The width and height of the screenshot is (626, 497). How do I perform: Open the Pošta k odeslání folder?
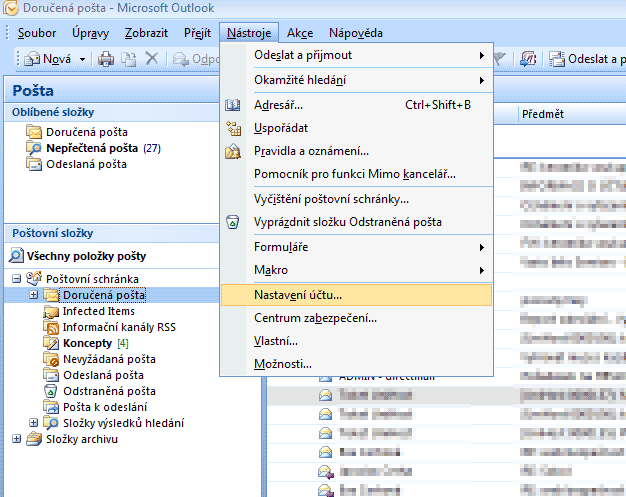[x=105, y=407]
